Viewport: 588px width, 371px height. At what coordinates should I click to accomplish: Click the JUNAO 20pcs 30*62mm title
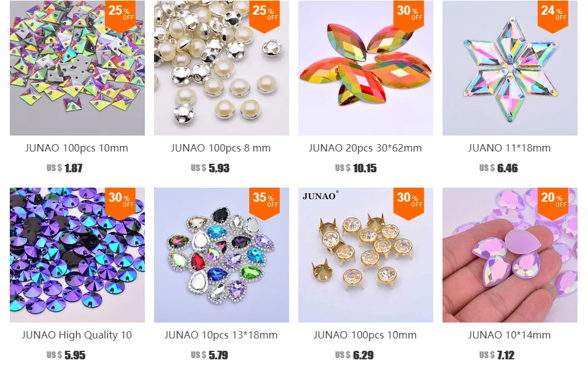[x=365, y=148]
